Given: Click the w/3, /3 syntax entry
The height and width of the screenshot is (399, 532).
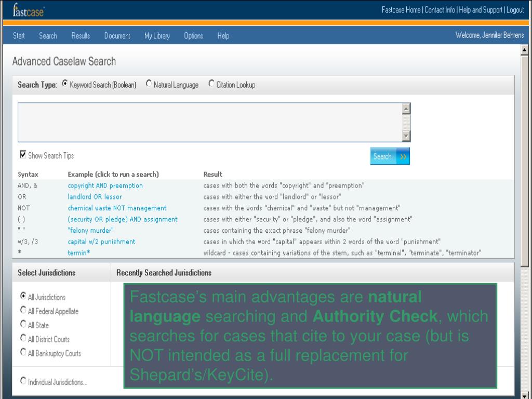Looking at the screenshot, I should click(28, 242).
